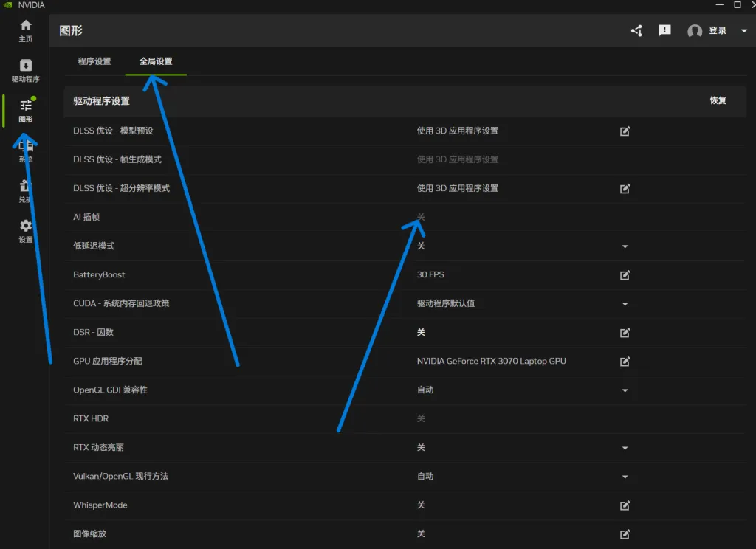Edit DLSS 优设 - 模型预设 setting
756x549 pixels.
[x=625, y=131]
